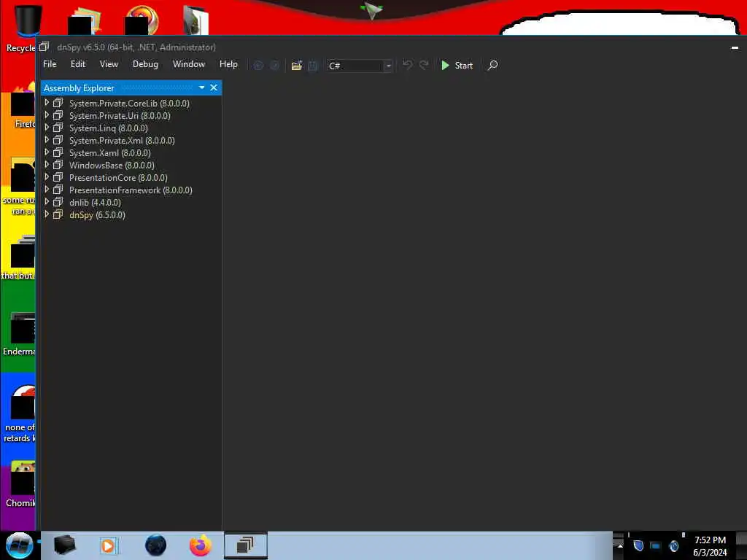747x560 pixels.
Task: Click the dnSpy taskbar button
Action: (245, 545)
